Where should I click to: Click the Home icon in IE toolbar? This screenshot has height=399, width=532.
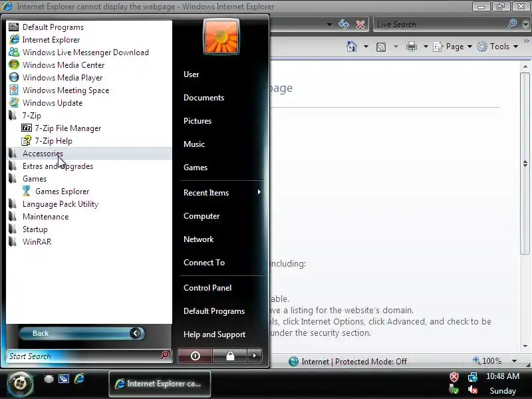(352, 47)
